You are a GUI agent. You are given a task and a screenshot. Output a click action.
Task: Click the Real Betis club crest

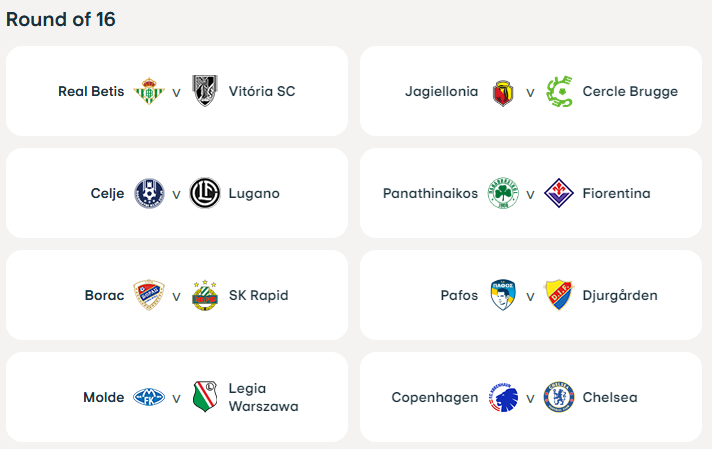[148, 91]
